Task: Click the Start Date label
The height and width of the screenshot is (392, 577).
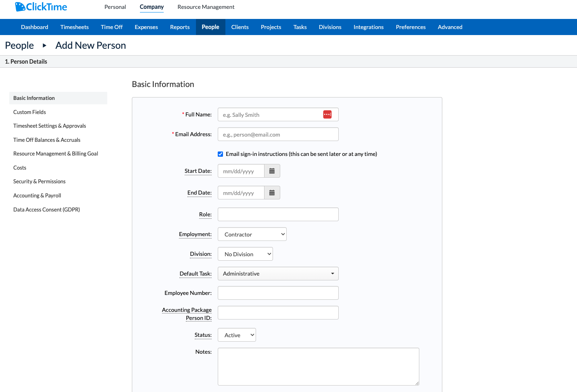Action: 198,171
